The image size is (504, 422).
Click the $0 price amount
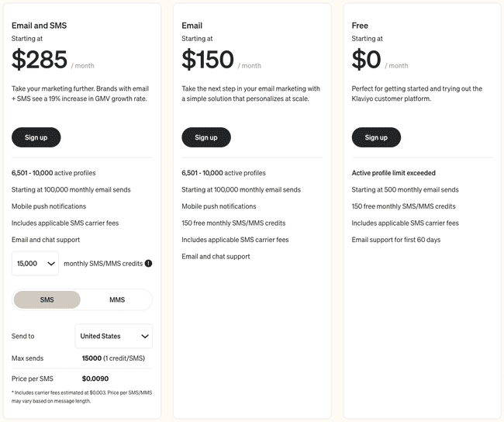pos(367,60)
